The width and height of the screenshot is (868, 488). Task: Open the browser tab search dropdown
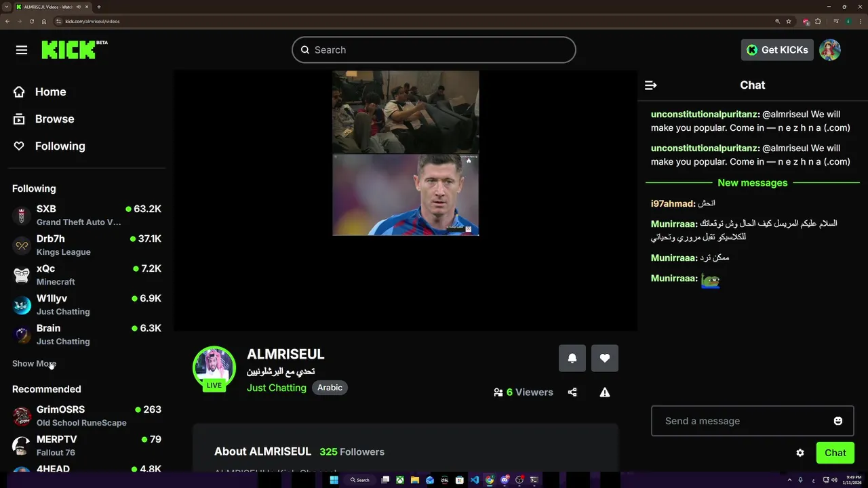[6, 7]
